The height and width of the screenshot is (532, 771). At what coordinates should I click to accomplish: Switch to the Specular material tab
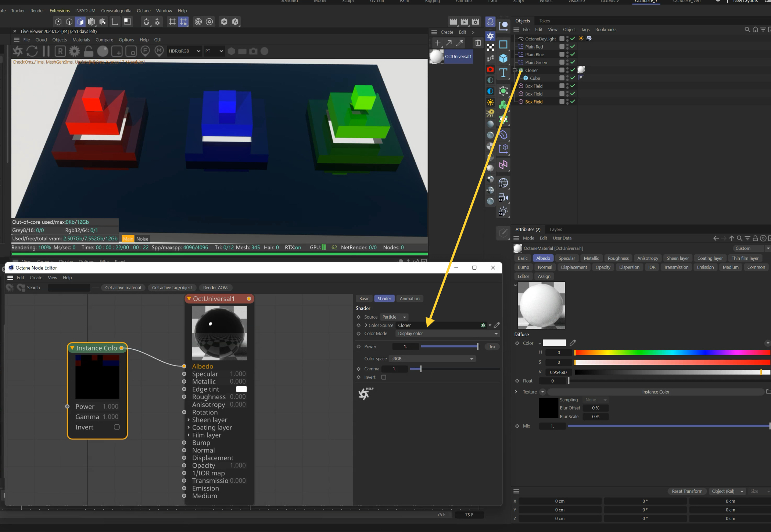pyautogui.click(x=566, y=258)
